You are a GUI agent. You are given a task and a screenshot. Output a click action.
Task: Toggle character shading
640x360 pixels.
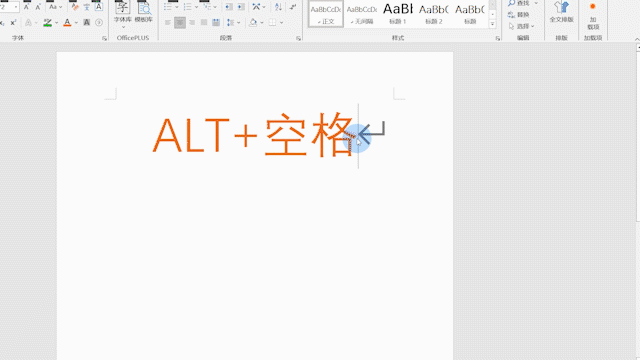(x=87, y=22)
